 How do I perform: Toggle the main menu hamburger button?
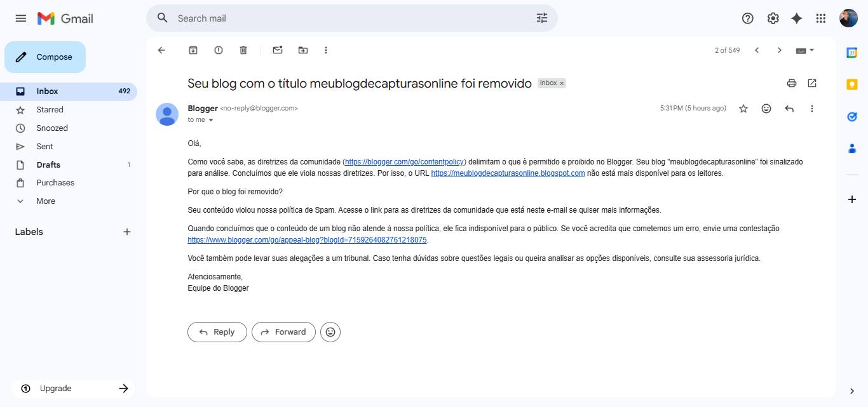point(21,18)
